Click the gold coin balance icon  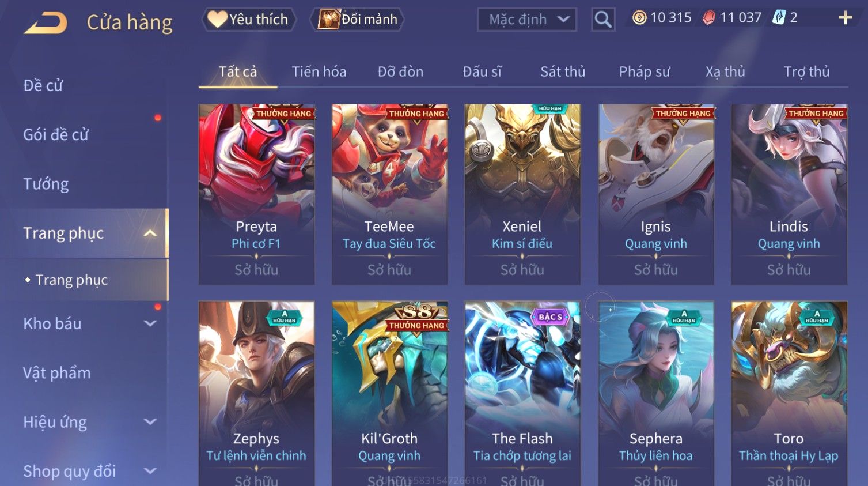[x=639, y=18]
